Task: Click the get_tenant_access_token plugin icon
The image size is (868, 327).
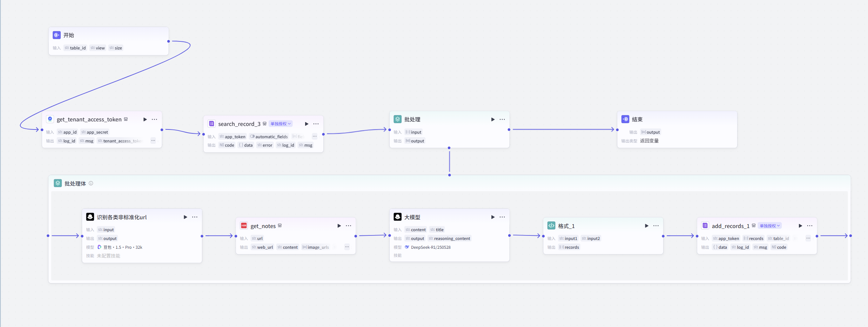Action: click(50, 119)
